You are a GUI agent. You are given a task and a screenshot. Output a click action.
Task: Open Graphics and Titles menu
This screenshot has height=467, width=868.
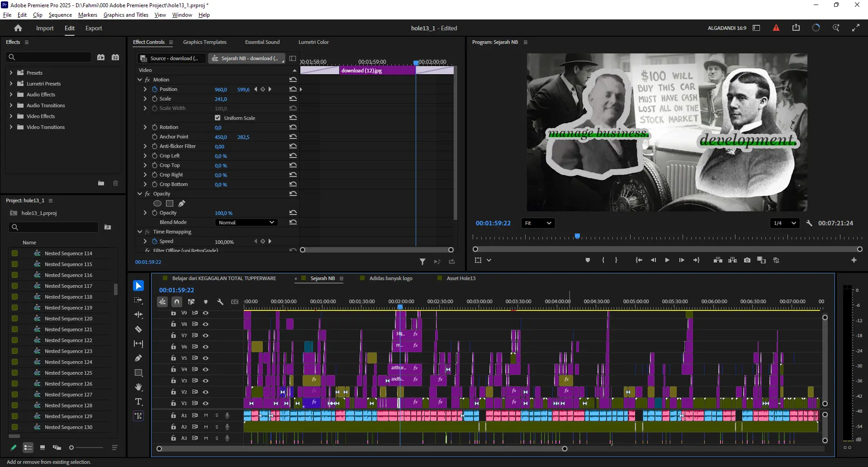click(126, 15)
